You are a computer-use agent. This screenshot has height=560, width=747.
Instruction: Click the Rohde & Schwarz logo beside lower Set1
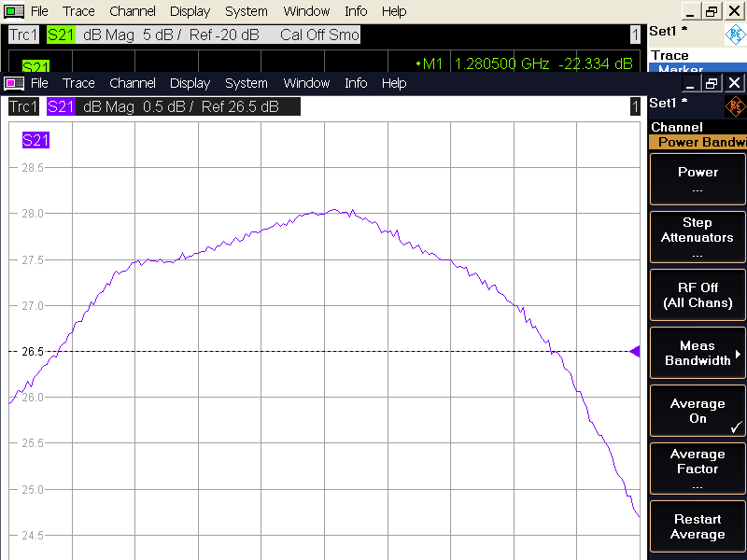pos(735,104)
